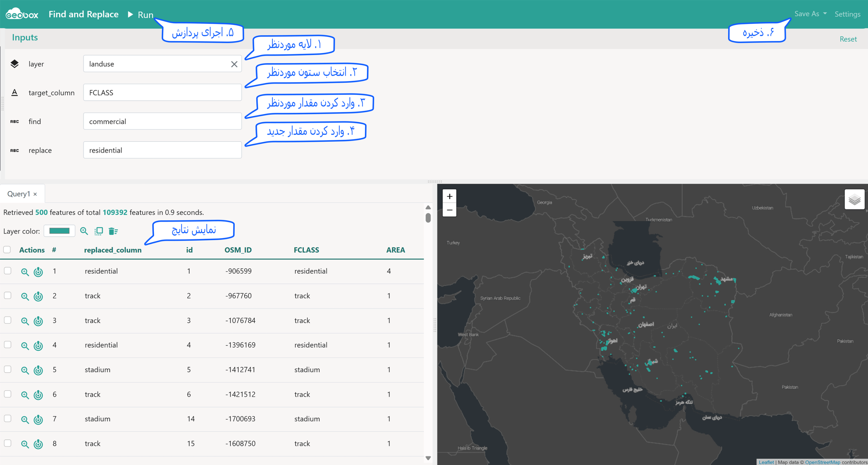Sort by AREA column header
This screenshot has height=465, width=868.
(x=395, y=250)
